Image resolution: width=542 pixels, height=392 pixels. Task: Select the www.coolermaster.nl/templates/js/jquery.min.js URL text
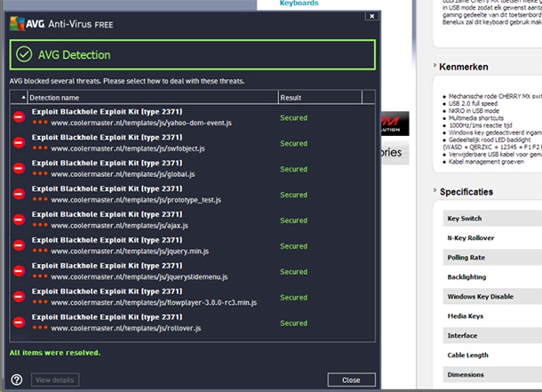(130, 251)
